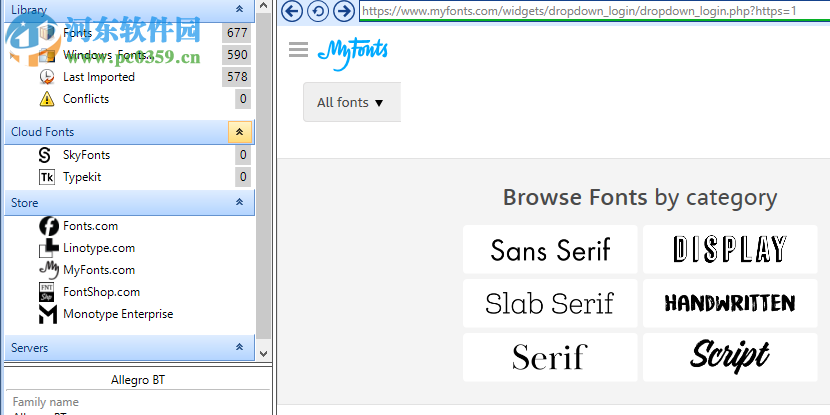Collapse the Servers section

coord(239,347)
